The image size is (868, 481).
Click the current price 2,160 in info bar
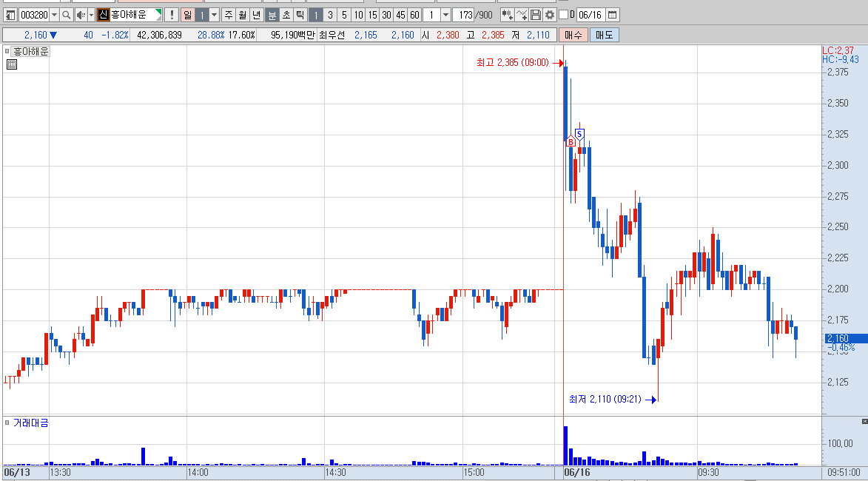click(x=36, y=35)
